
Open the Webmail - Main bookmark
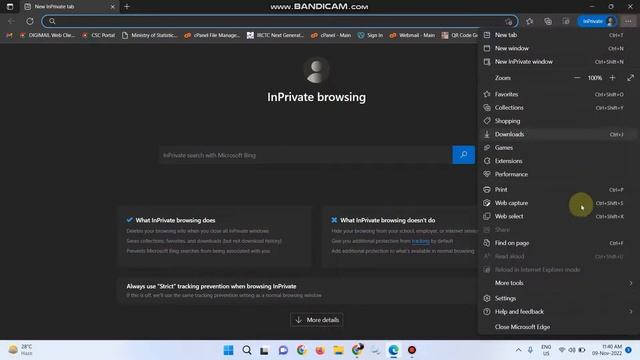click(x=412, y=36)
